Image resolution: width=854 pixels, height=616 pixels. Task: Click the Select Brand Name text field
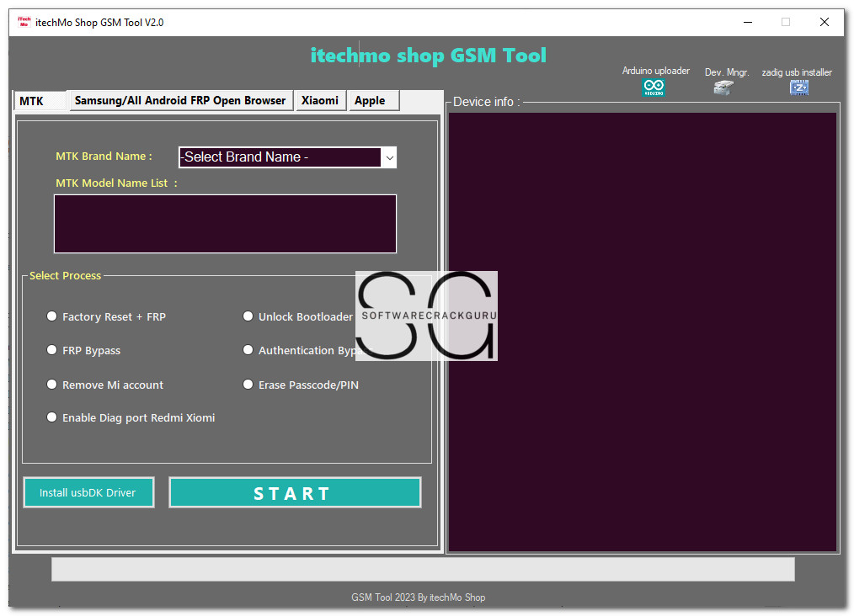[280, 157]
